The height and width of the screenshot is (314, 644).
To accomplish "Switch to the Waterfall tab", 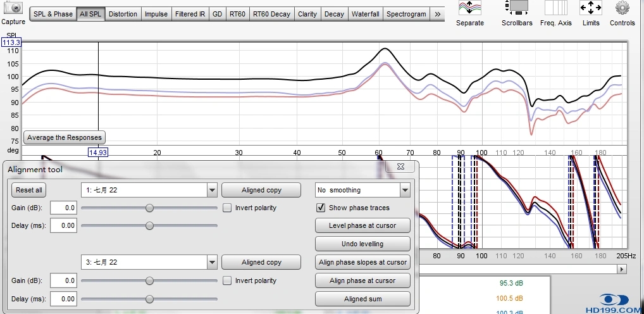I will click(365, 14).
